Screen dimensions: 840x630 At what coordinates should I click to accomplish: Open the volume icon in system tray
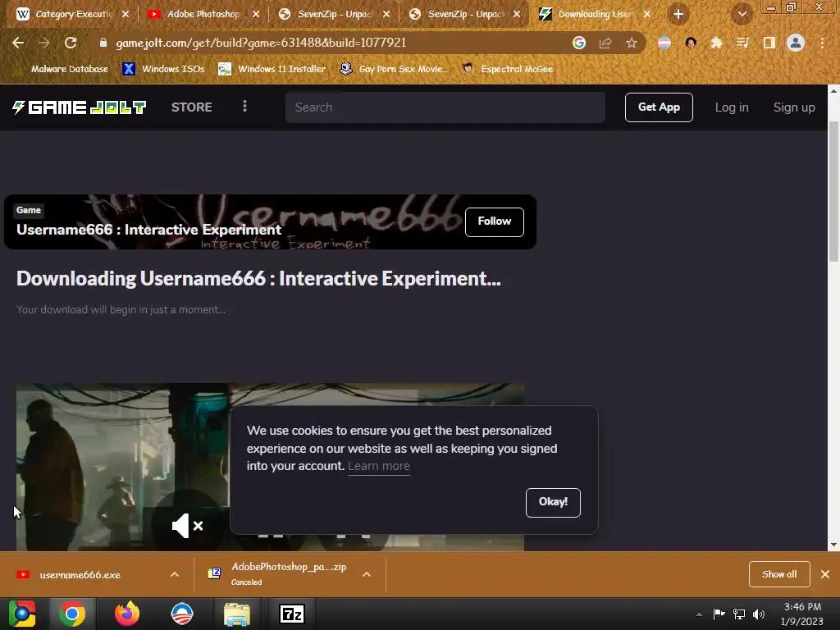[759, 614]
